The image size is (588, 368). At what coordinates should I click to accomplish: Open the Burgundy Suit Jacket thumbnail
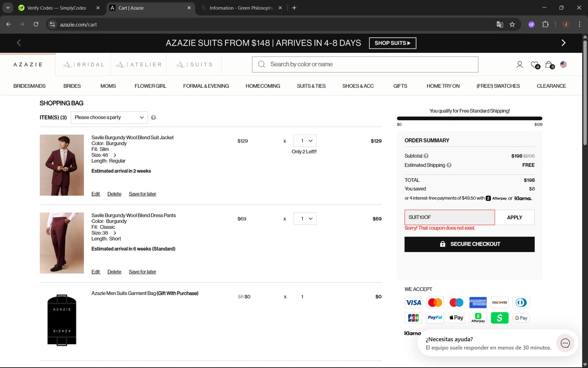click(62, 165)
